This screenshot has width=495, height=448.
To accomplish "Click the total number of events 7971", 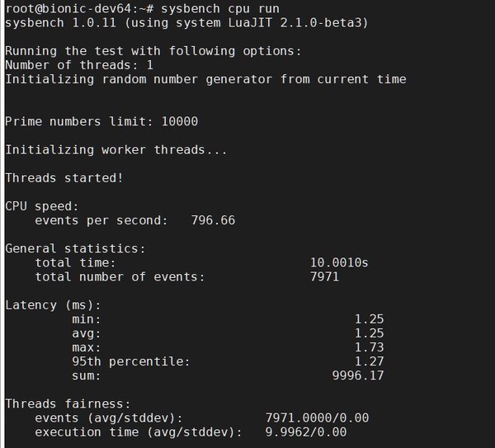I will tap(324, 276).
